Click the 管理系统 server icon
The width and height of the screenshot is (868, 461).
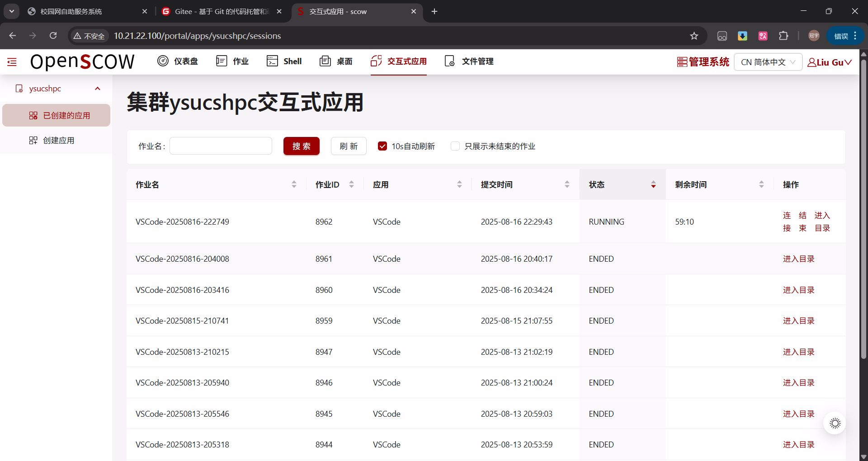pyautogui.click(x=682, y=62)
